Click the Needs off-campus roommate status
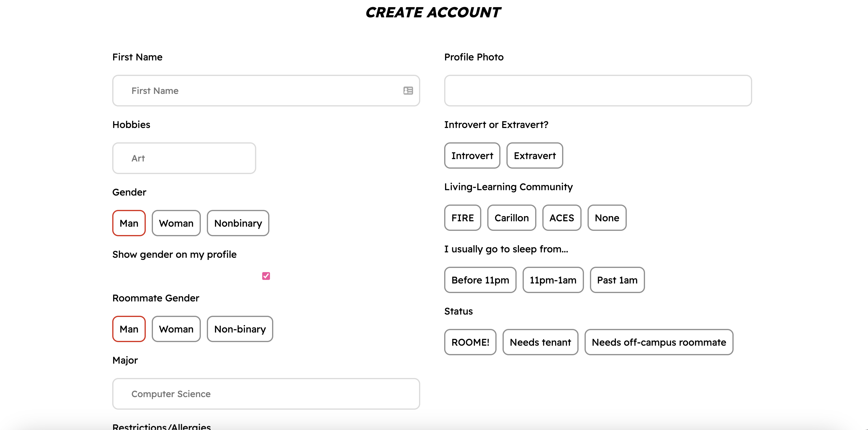This screenshot has height=430, width=868. (658, 342)
